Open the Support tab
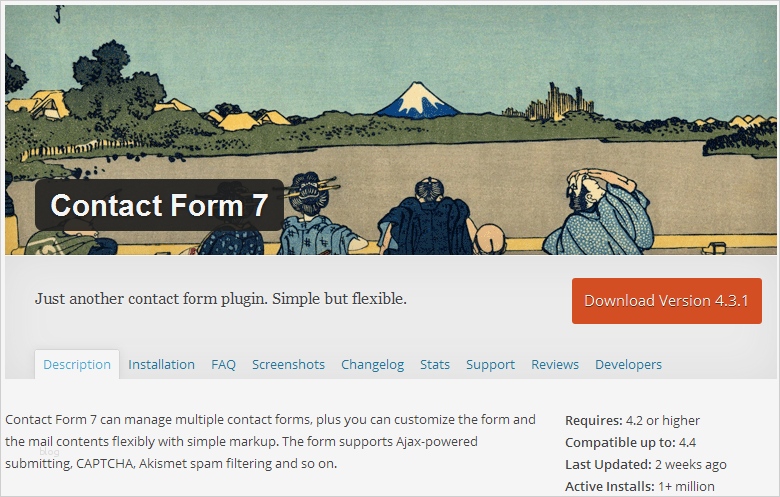Screen dimensions: 780x497 (x=490, y=364)
